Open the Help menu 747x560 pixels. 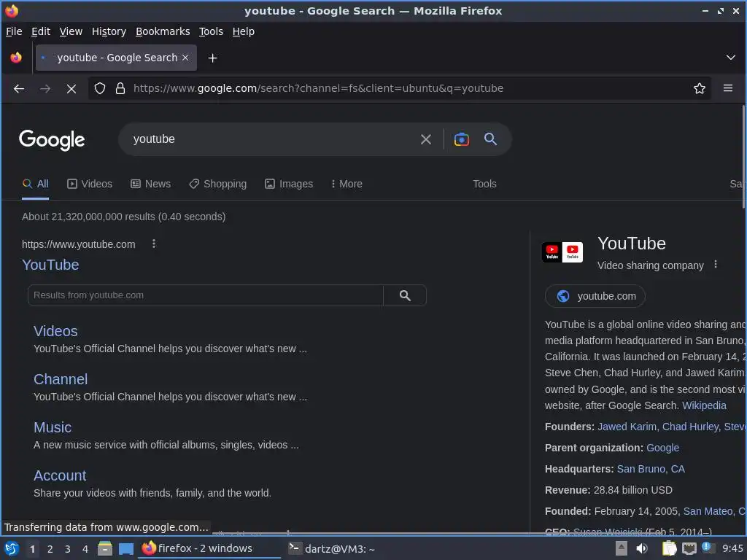(244, 31)
